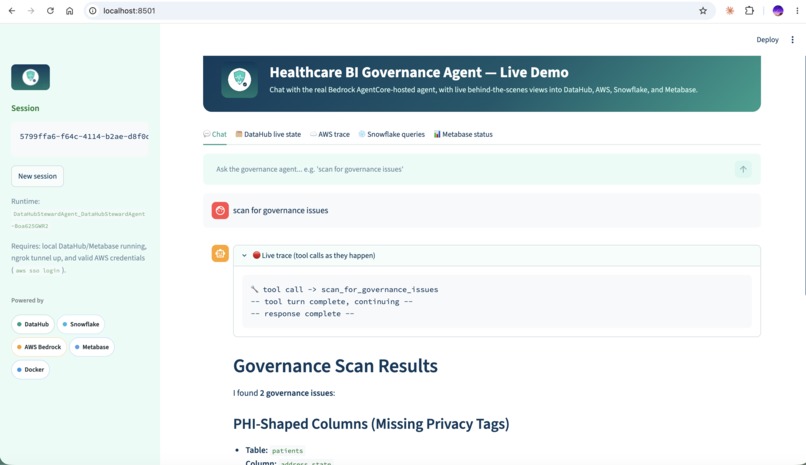806x465 pixels.
Task: Click the red user avatar icon
Action: click(x=220, y=210)
